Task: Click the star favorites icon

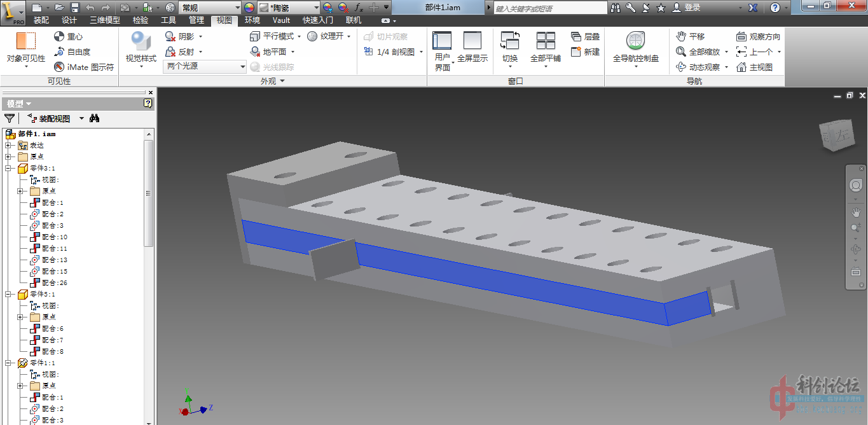Action: 661,8
